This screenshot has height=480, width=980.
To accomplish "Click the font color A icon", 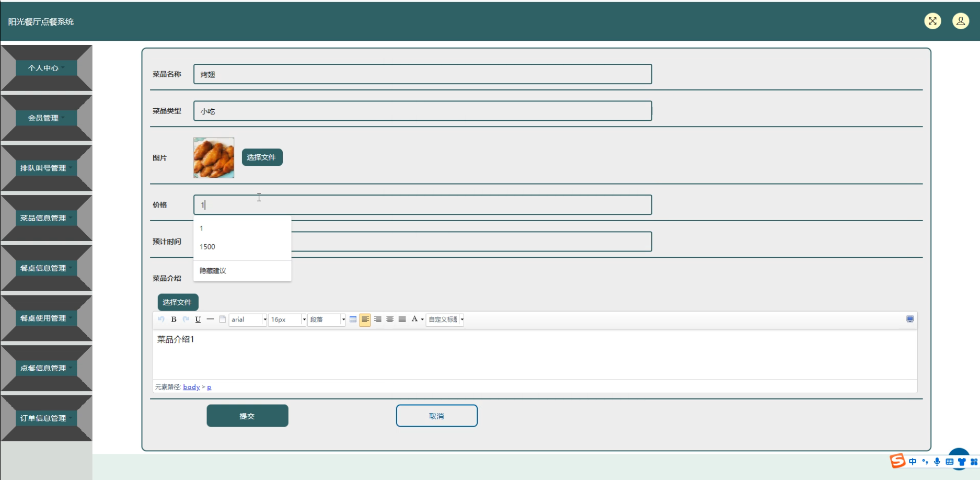I will [x=414, y=319].
